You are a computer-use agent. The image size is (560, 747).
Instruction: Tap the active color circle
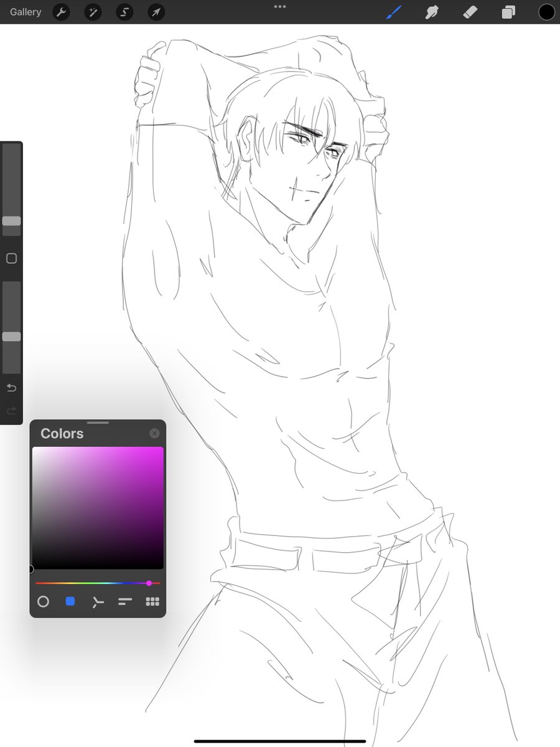point(546,12)
